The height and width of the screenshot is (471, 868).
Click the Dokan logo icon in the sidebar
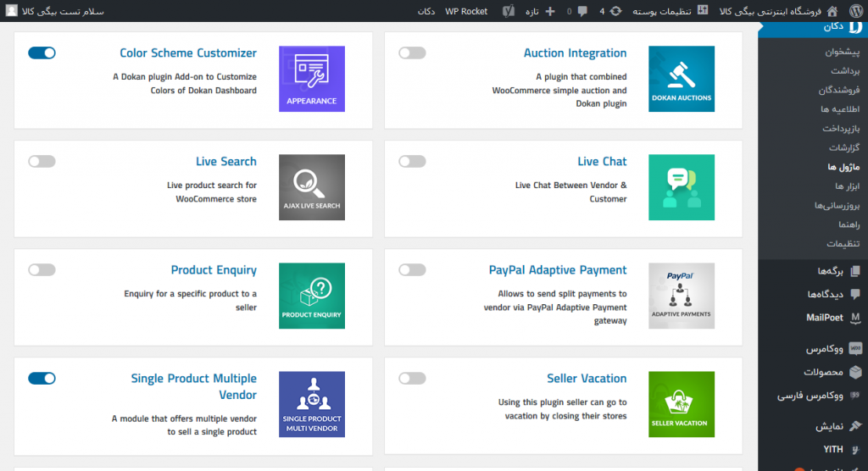855,26
